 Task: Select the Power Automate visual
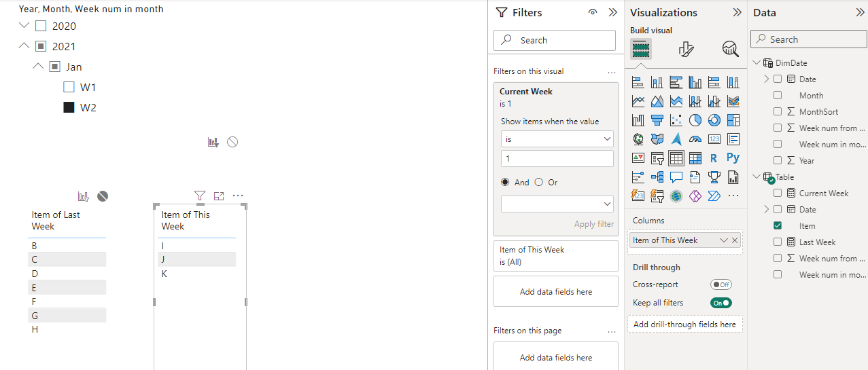coord(714,196)
